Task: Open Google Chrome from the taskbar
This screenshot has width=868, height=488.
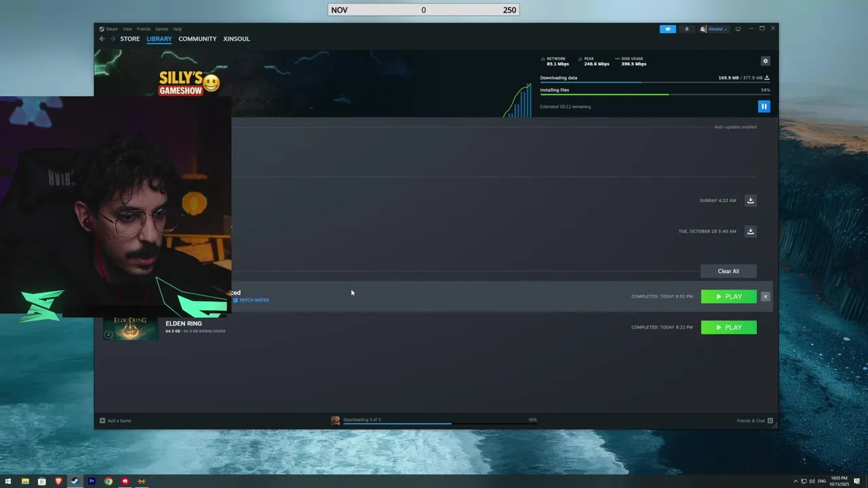Action: 108,481
